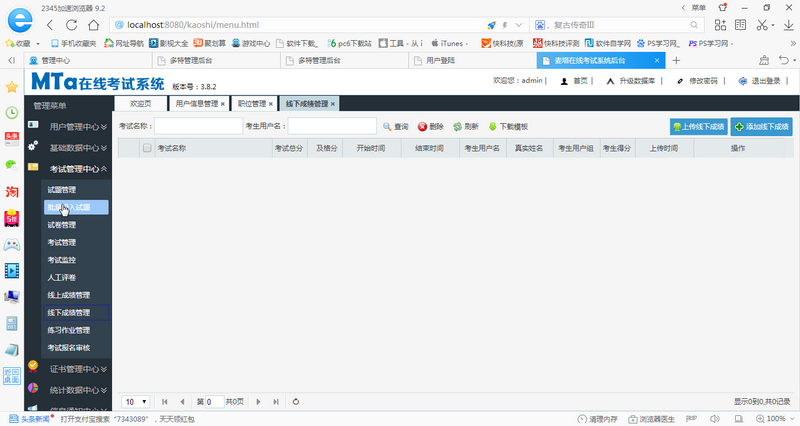The image size is (800, 426).
Task: Open a new browser tab with plus
Action: tap(677, 61)
